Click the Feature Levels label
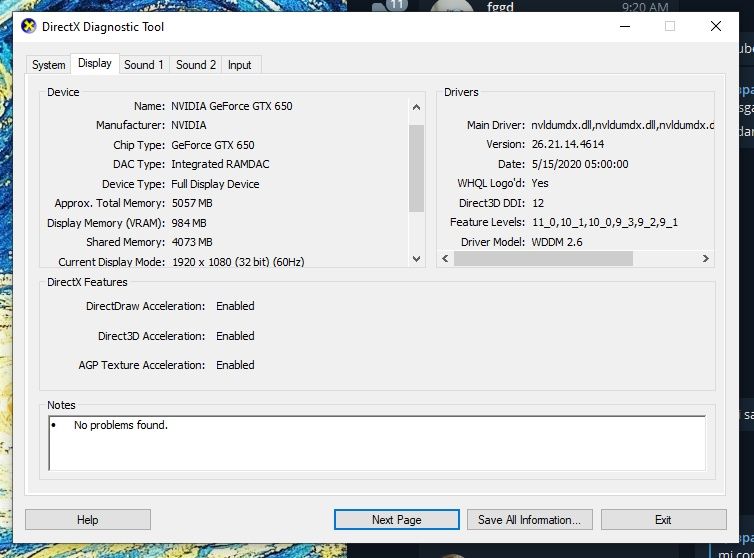 click(488, 222)
